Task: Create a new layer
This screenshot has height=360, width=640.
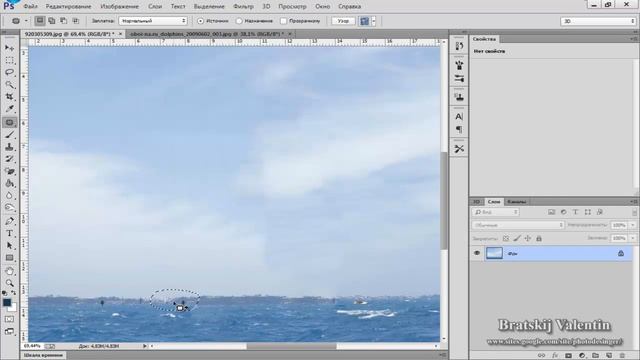Action: click(x=609, y=356)
